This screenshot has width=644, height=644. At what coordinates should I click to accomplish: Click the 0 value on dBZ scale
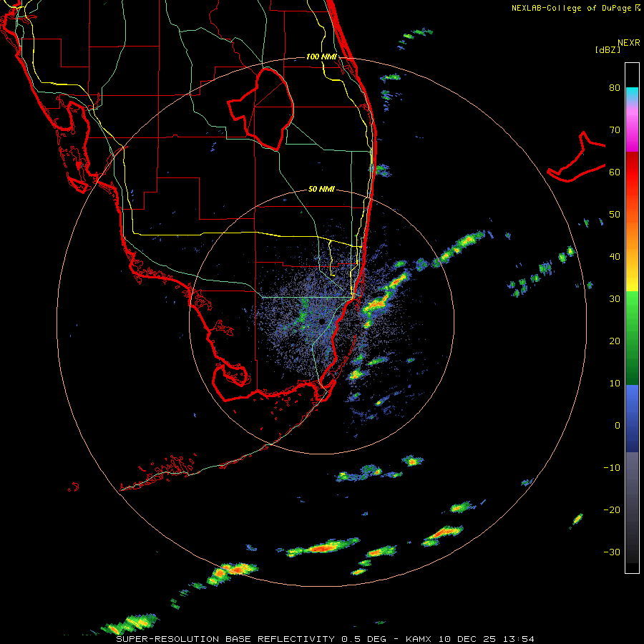click(x=618, y=426)
